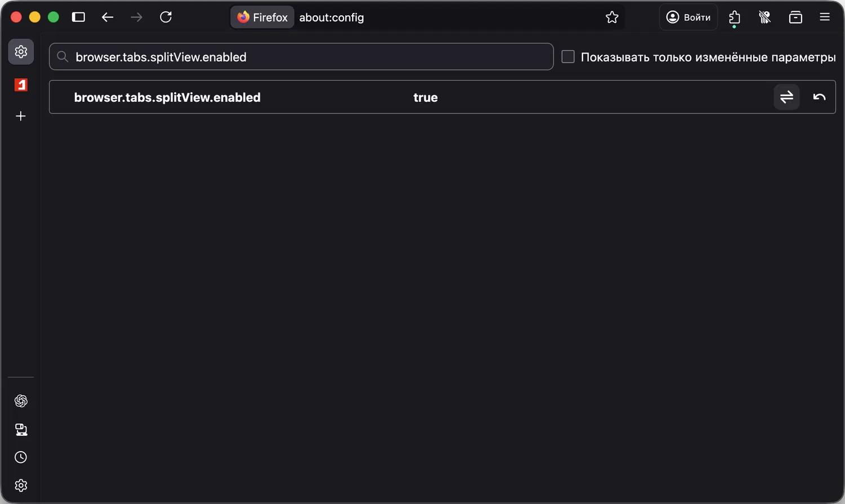Open the Extensions puzzle icon
The width and height of the screenshot is (845, 504).
pyautogui.click(x=734, y=17)
